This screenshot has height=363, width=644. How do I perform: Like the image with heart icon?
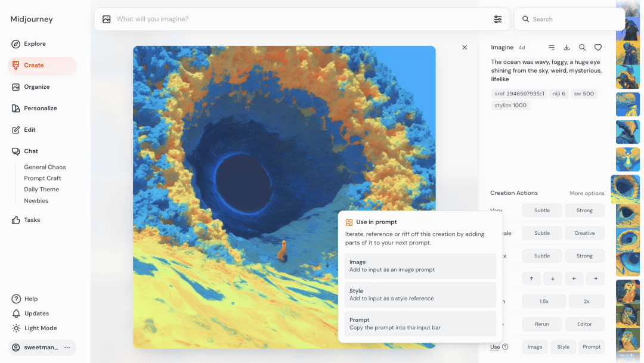(x=598, y=48)
